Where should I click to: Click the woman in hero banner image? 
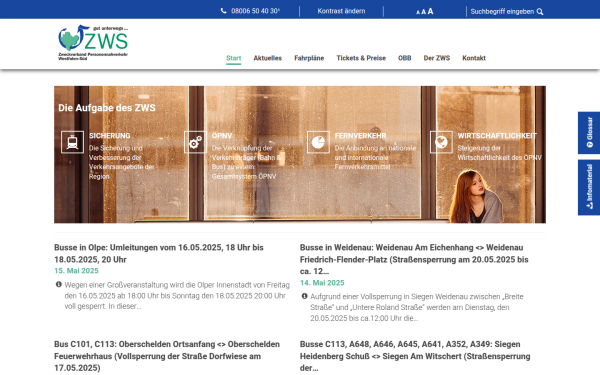point(476,197)
